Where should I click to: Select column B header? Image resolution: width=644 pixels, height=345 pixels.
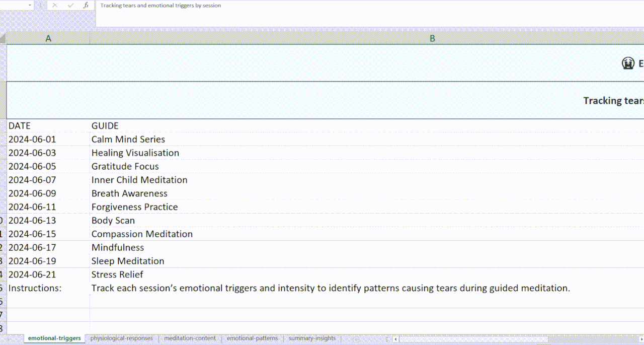367,38
